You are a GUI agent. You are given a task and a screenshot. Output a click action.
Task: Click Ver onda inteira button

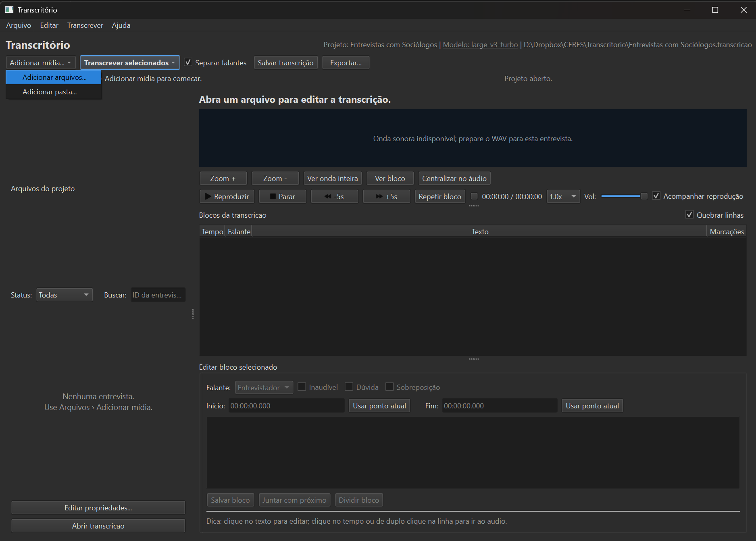[333, 178]
